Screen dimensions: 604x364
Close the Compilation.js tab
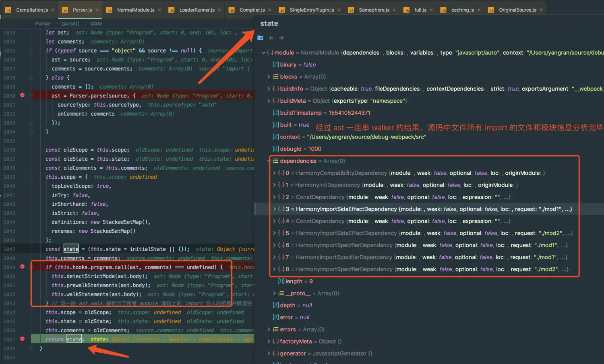[53, 10]
